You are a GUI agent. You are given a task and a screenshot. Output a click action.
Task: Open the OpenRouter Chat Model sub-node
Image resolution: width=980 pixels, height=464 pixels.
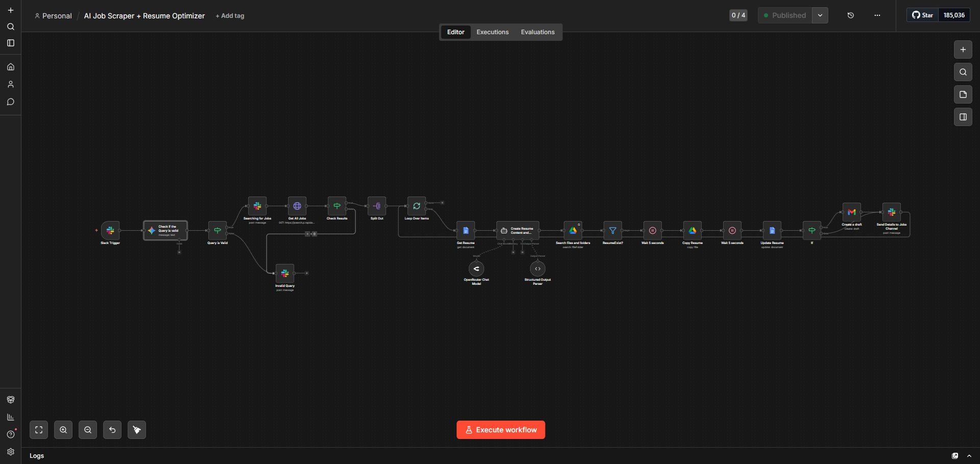476,269
